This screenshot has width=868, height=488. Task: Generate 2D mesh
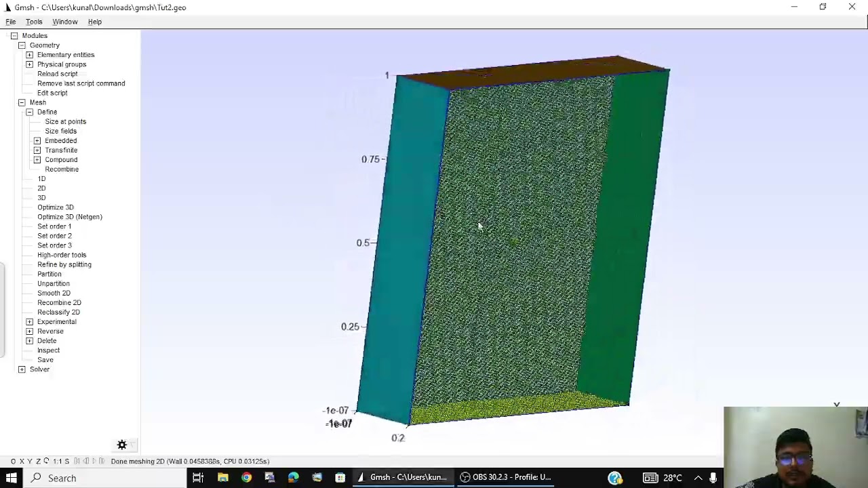pos(41,188)
